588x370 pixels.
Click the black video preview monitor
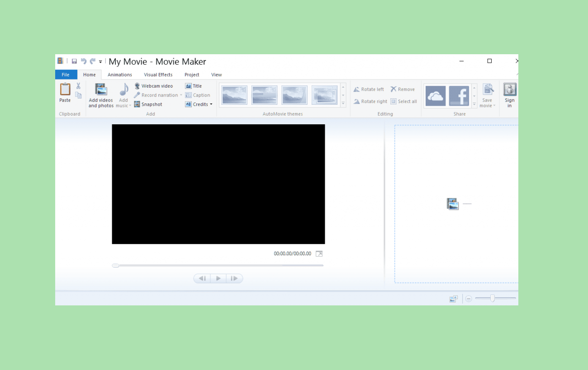point(218,184)
